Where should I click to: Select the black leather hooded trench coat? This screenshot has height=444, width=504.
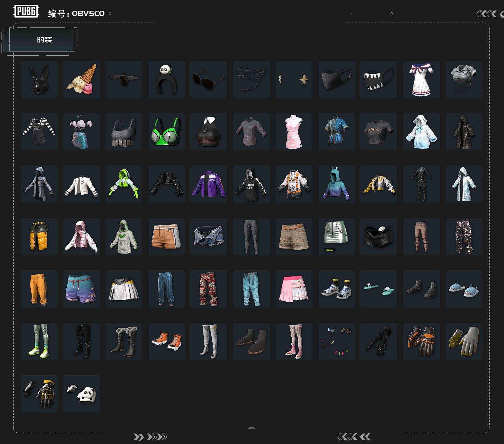tap(464, 132)
